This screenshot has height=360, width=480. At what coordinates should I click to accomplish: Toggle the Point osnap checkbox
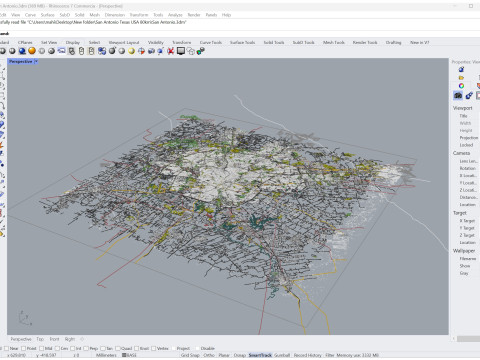(24, 348)
